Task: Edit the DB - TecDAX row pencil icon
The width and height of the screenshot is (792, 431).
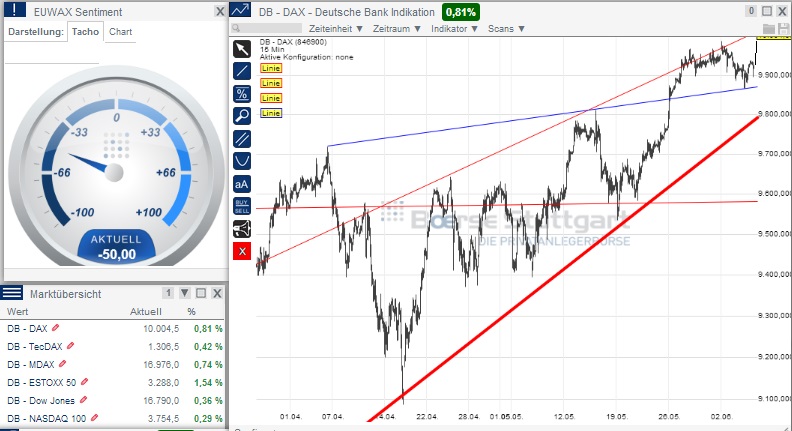Action: tap(71, 346)
